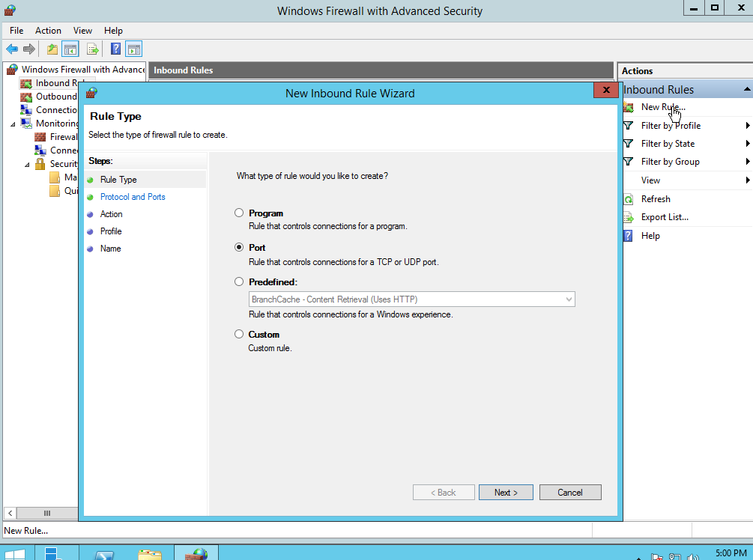Screen dimensions: 753x560
Task: Click New Rule in Actions pane
Action: 663,107
